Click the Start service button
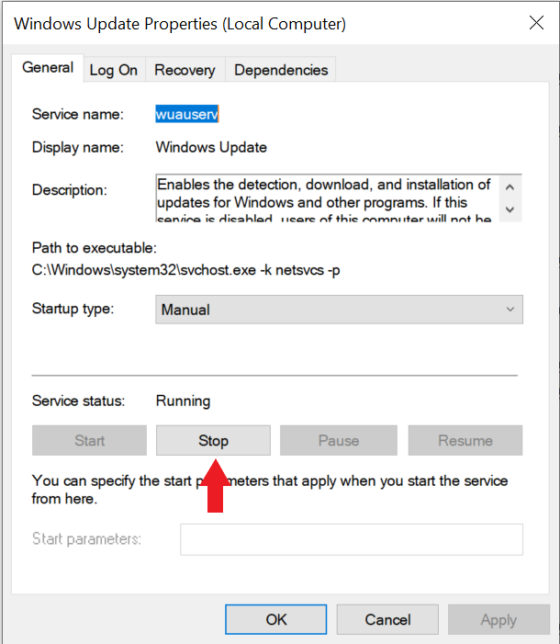 click(x=89, y=440)
